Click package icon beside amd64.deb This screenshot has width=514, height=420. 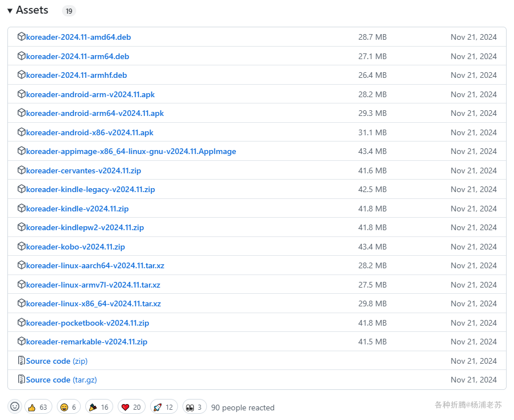(x=21, y=36)
